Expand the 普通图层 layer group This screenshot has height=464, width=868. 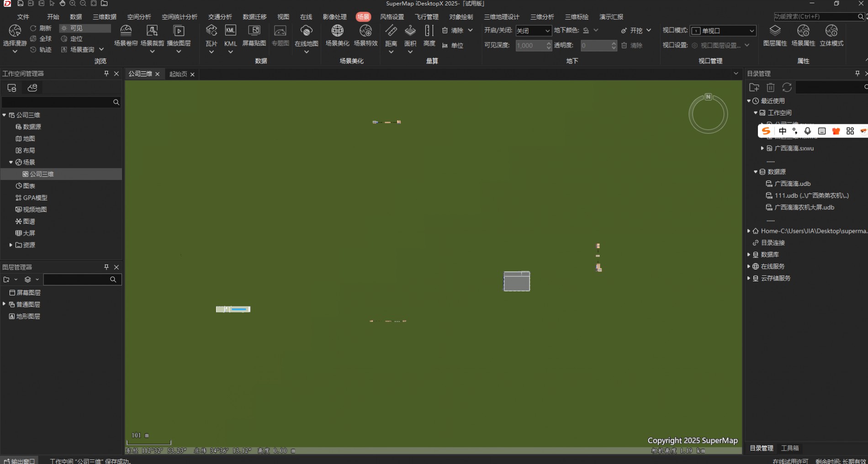click(x=4, y=304)
